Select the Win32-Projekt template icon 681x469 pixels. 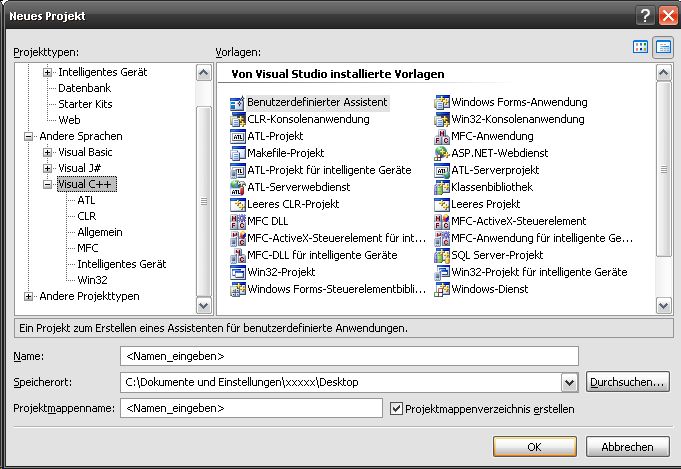pyautogui.click(x=237, y=272)
